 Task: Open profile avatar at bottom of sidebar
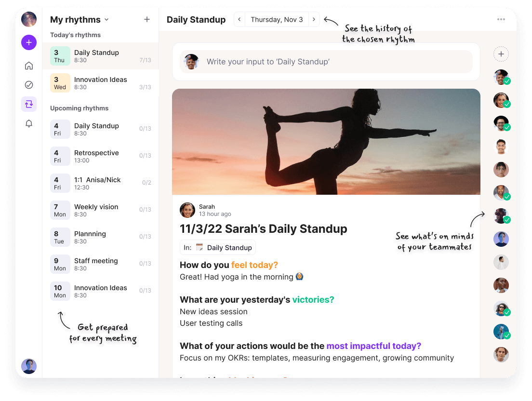[x=29, y=366]
